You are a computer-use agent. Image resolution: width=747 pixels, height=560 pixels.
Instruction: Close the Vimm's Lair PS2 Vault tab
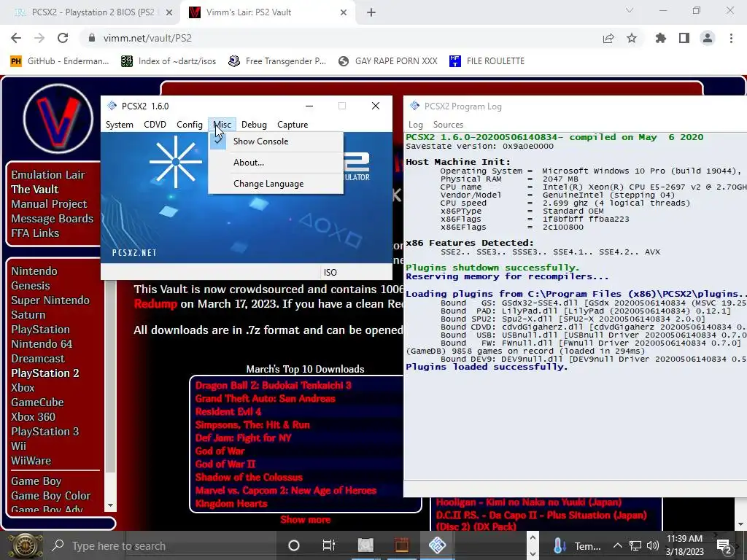point(344,12)
